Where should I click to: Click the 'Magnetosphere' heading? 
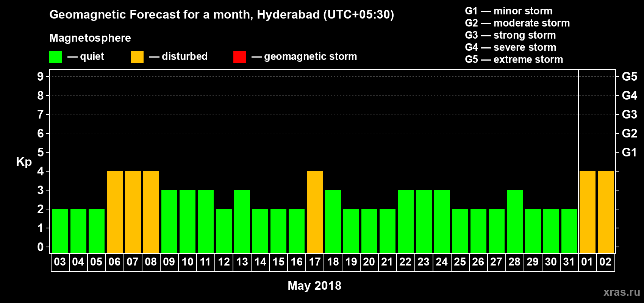(90, 38)
